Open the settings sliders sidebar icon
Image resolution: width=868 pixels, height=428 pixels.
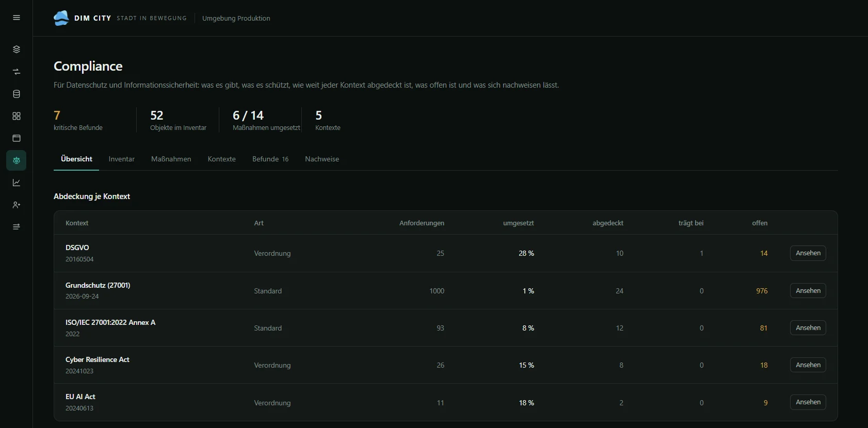(17, 227)
